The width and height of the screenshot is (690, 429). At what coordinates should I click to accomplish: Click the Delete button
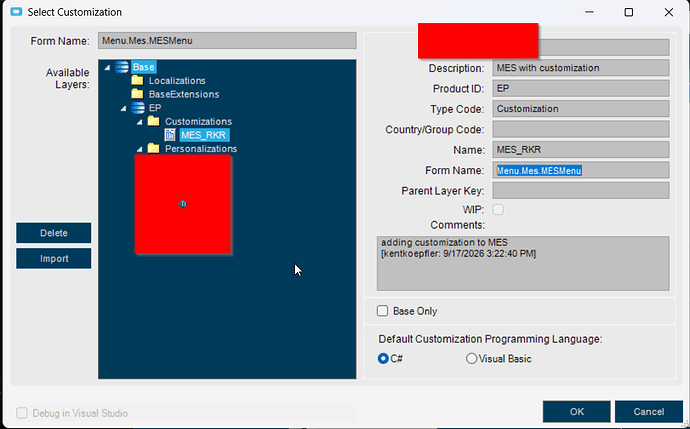click(x=54, y=233)
